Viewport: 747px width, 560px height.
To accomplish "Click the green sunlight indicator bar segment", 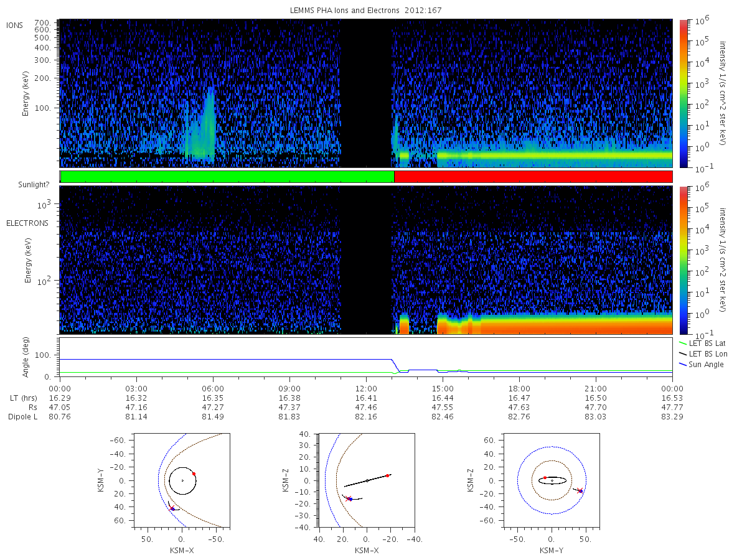I will (x=227, y=177).
